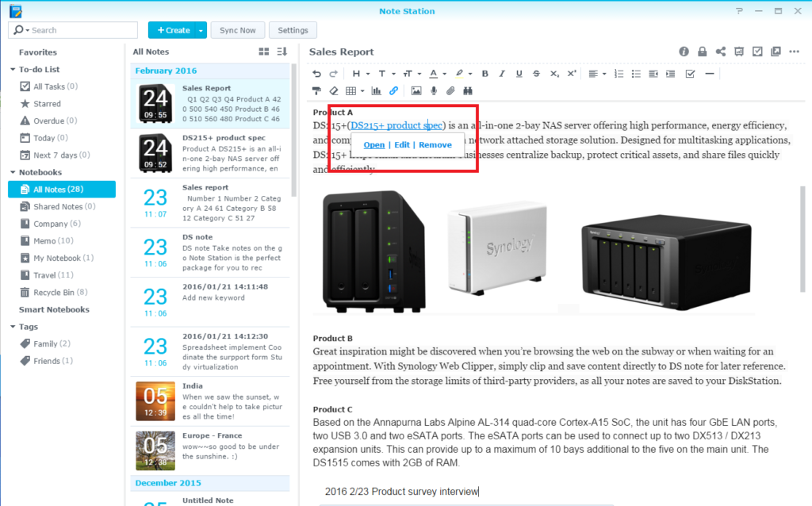Click the voice recording microphone icon
This screenshot has height=506, width=812.
tap(434, 91)
